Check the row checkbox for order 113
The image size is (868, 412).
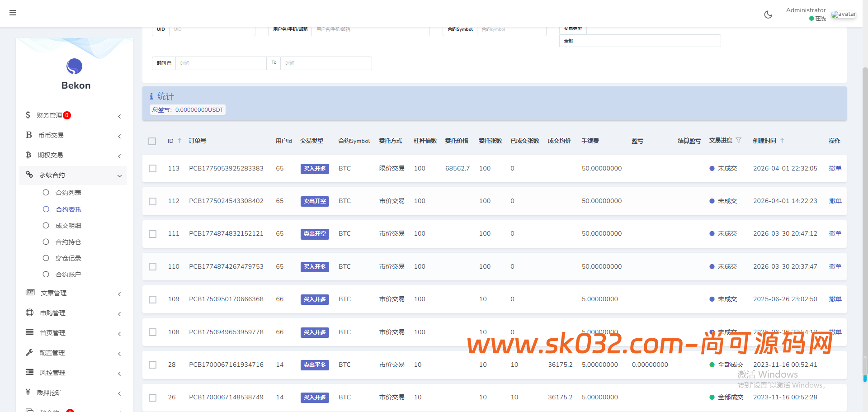(152, 168)
